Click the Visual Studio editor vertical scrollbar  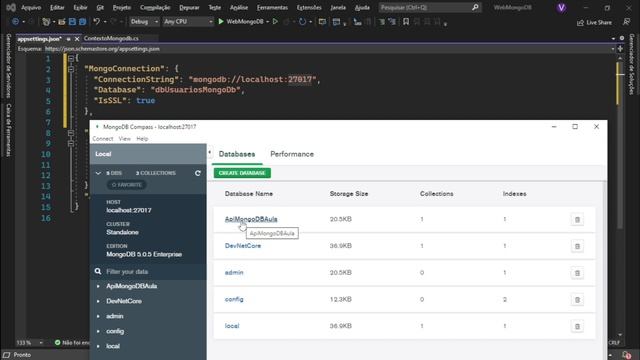tap(620, 196)
